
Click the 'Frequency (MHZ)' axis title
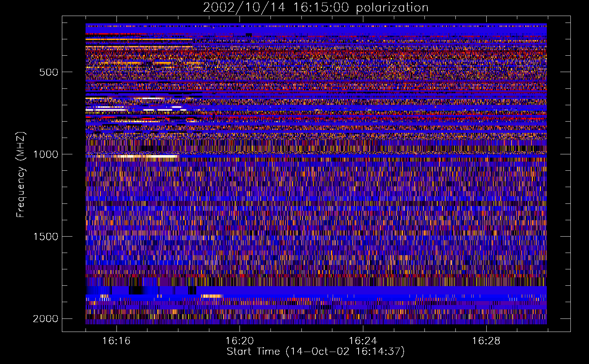pyautogui.click(x=21, y=175)
